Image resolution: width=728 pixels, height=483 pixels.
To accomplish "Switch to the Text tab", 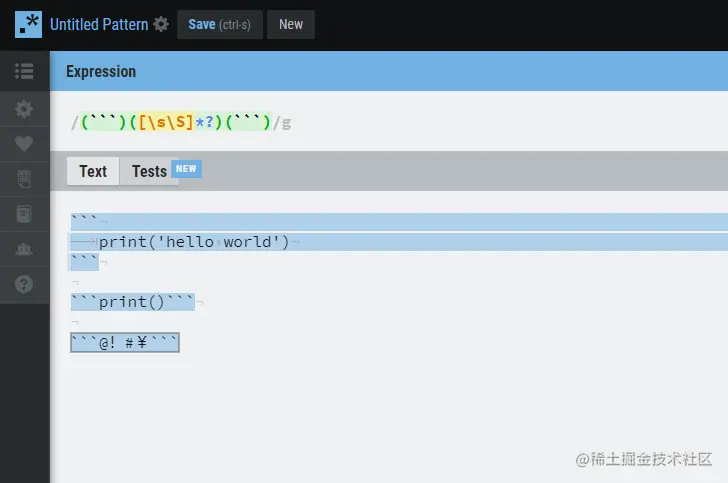I will (93, 171).
